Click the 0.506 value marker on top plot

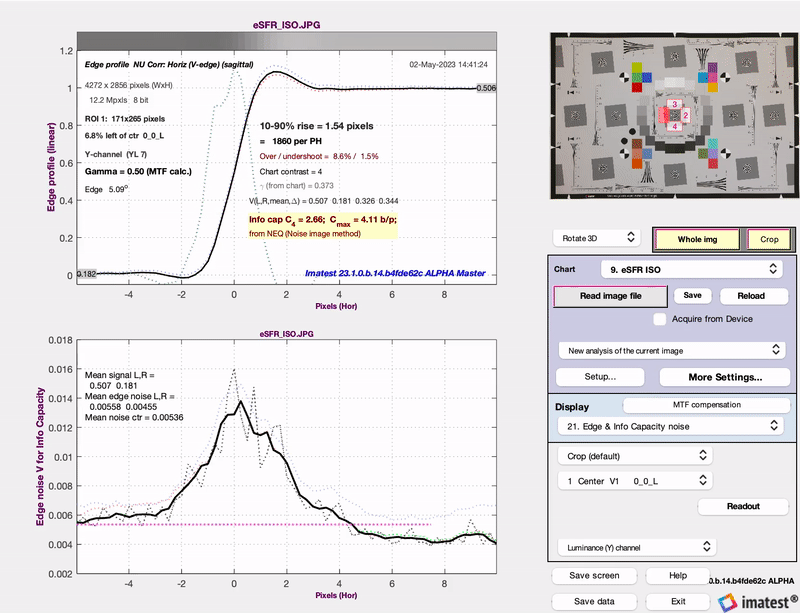tap(486, 88)
